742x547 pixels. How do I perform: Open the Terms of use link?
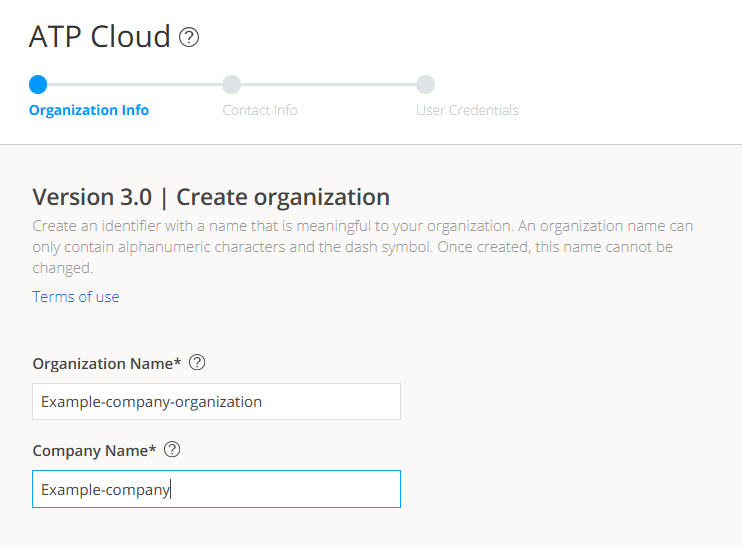(76, 296)
